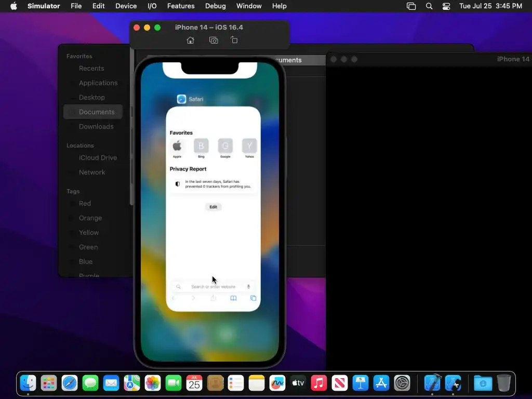Open Maps from the Dock

click(x=131, y=383)
